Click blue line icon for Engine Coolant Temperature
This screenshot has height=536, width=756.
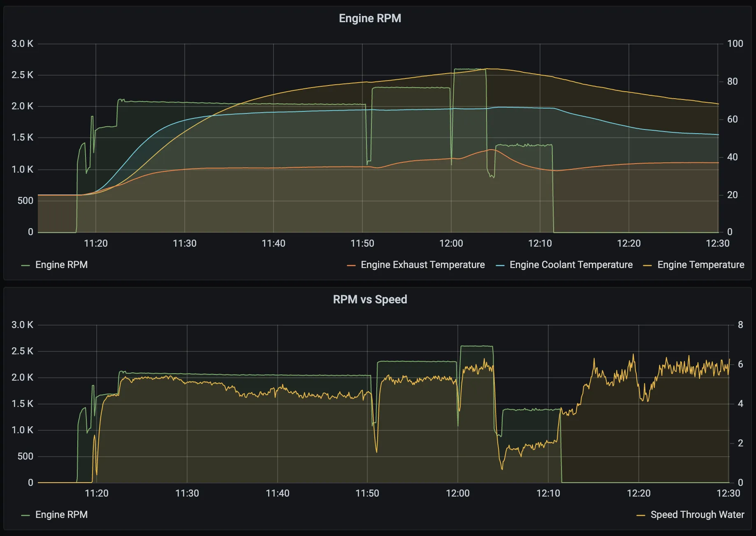(500, 265)
